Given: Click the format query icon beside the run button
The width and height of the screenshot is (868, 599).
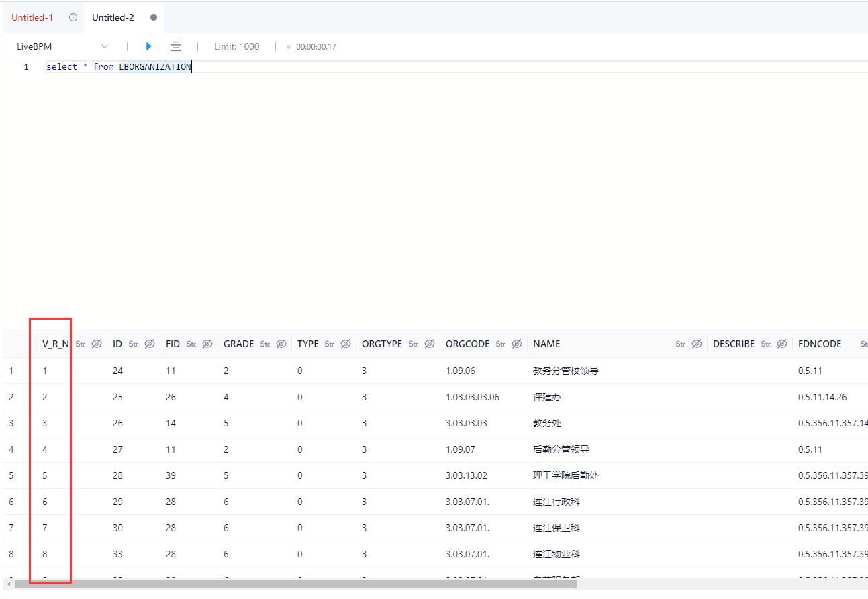Looking at the screenshot, I should (175, 46).
